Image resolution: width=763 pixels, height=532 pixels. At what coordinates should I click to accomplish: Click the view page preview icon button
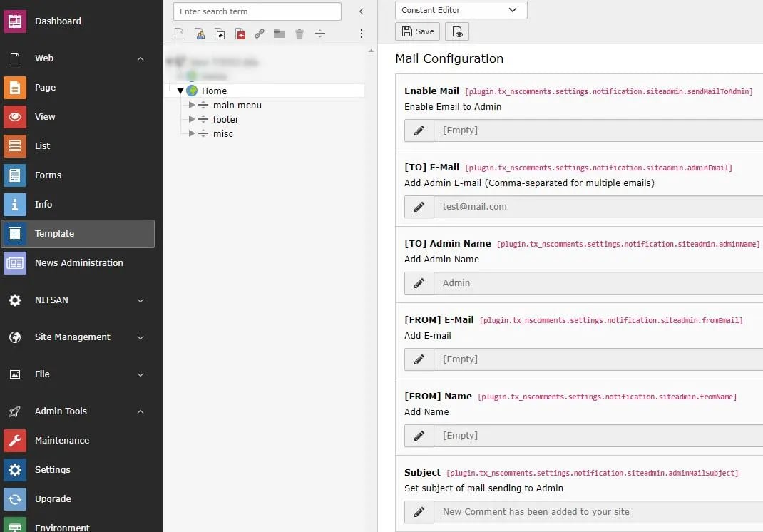[x=457, y=31]
